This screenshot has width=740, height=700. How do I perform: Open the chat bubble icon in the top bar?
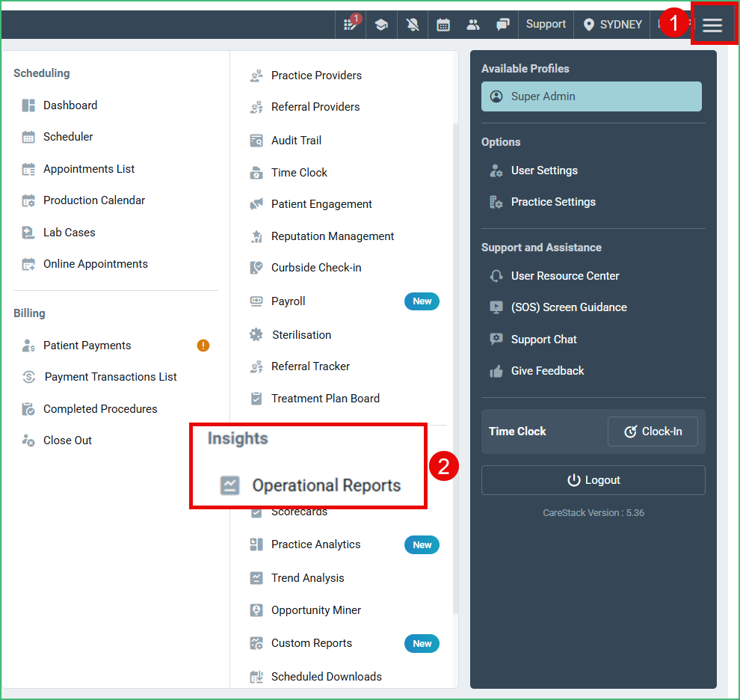[502, 24]
